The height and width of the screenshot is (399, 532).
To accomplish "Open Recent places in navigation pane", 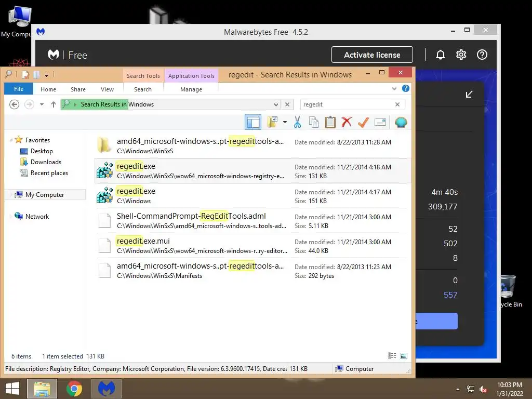I will [x=49, y=173].
